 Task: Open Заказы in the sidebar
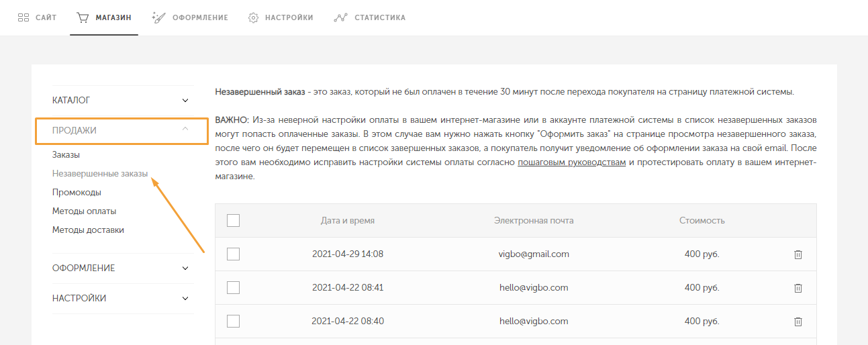pyautogui.click(x=66, y=154)
